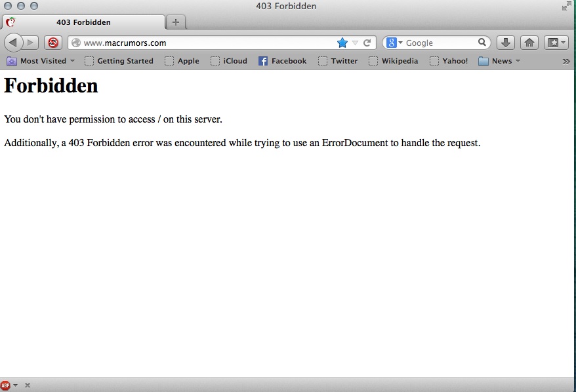Screen dimensions: 576x392
Task: Expand the Most Visited bookmarks menu
Action: [x=41, y=61]
